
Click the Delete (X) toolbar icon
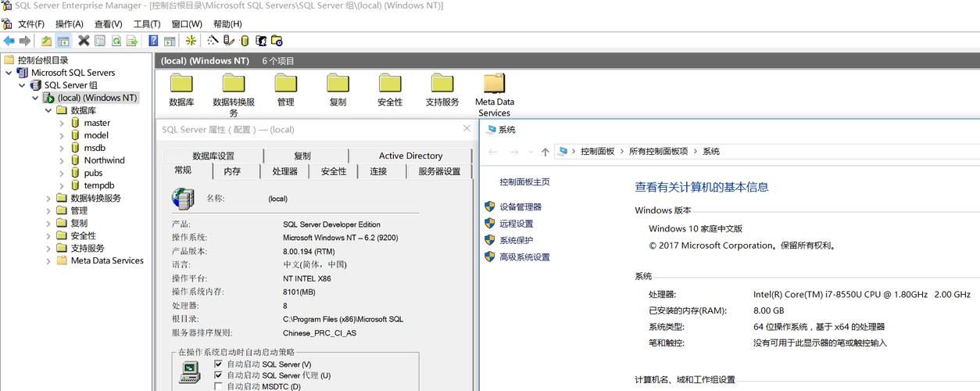click(x=84, y=41)
